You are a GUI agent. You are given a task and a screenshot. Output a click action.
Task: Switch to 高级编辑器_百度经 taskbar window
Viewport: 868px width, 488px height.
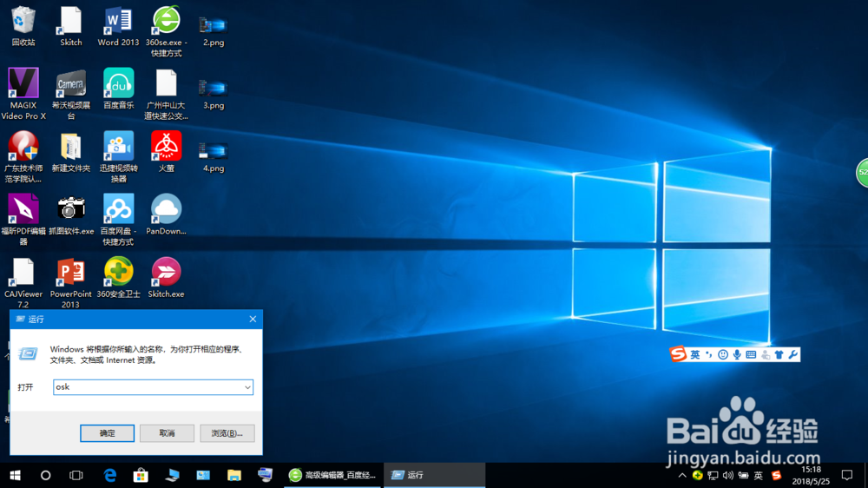coord(332,475)
